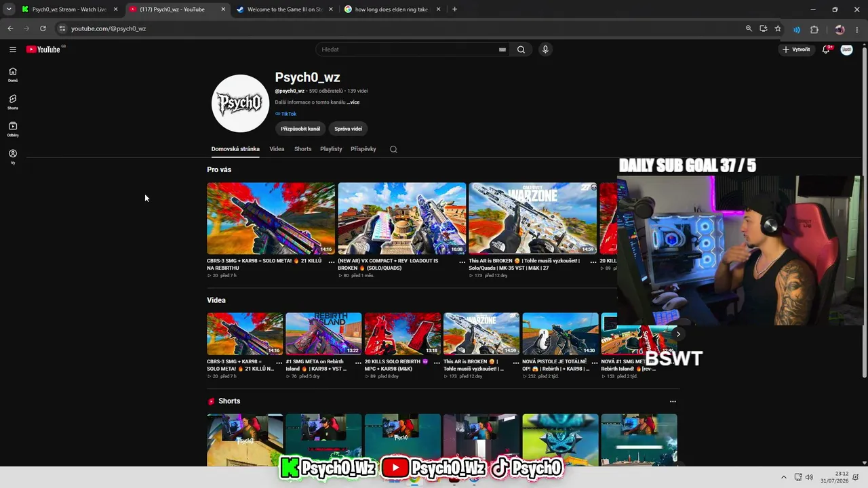The height and width of the screenshot is (488, 868).
Task: Click the blue media casting extension icon
Action: click(x=797, y=29)
